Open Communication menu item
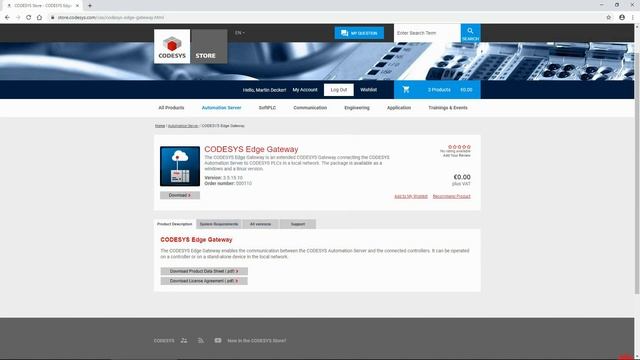640x360 pixels. click(x=310, y=108)
